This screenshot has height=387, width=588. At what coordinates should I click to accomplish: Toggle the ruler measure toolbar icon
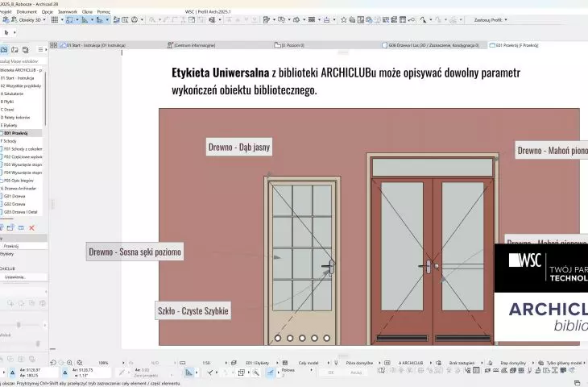(85, 20)
